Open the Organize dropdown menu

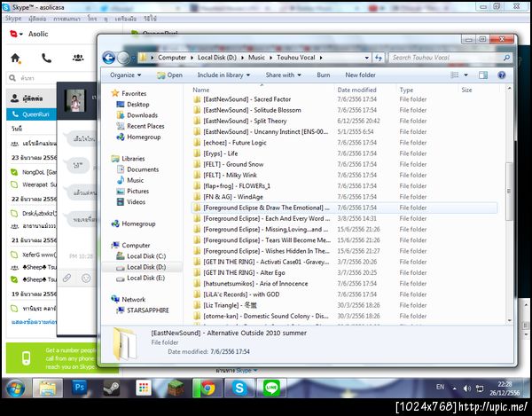126,75
